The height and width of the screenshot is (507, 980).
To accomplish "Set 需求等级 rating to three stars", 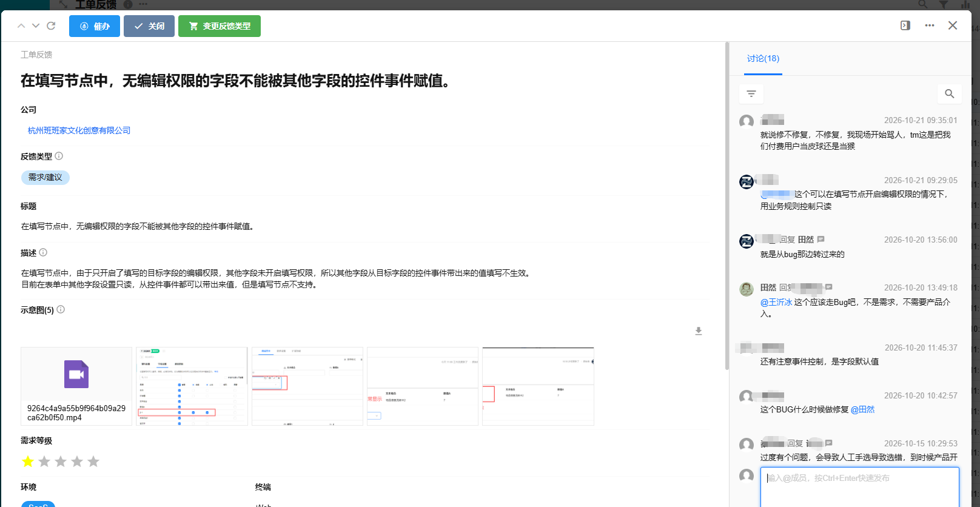I will 61,462.
